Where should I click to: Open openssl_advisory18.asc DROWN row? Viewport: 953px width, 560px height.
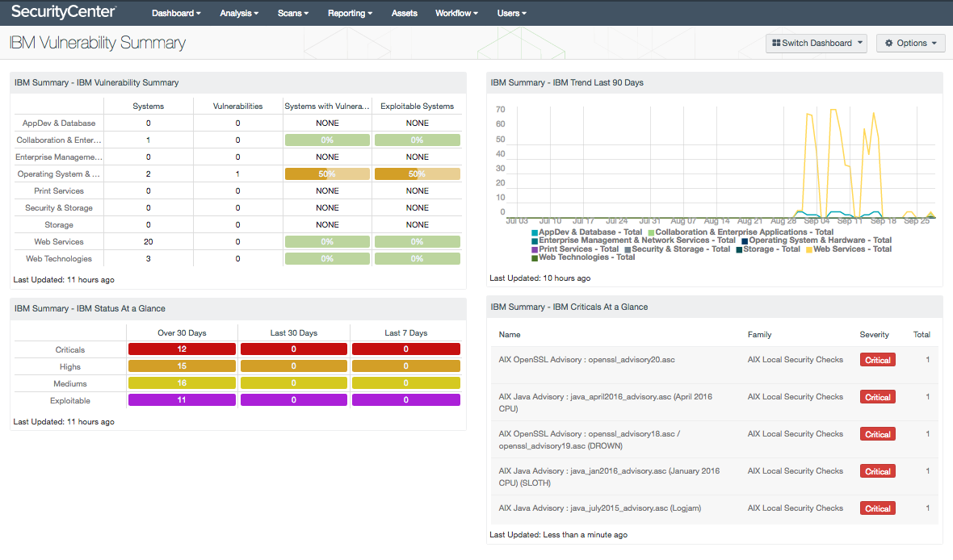pyautogui.click(x=715, y=439)
